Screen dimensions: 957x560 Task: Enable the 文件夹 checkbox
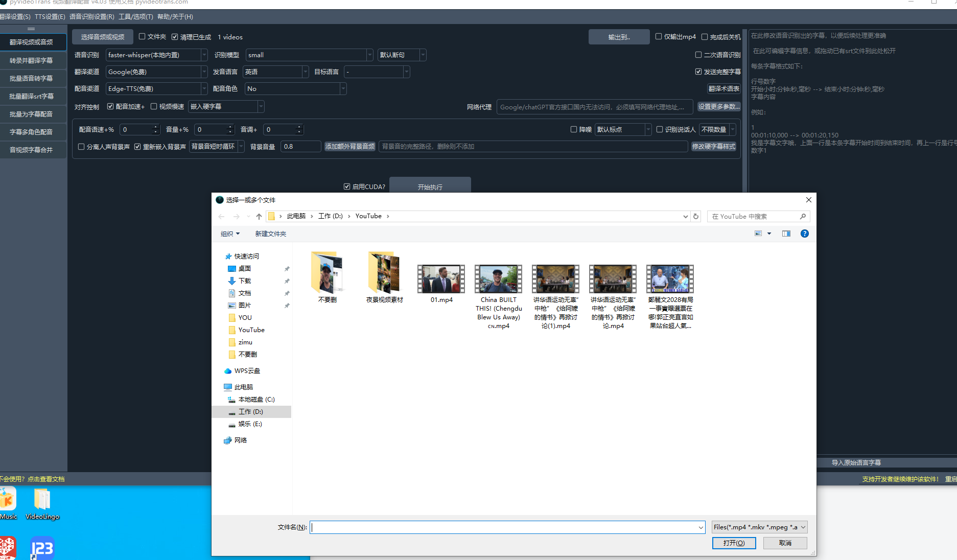point(142,37)
